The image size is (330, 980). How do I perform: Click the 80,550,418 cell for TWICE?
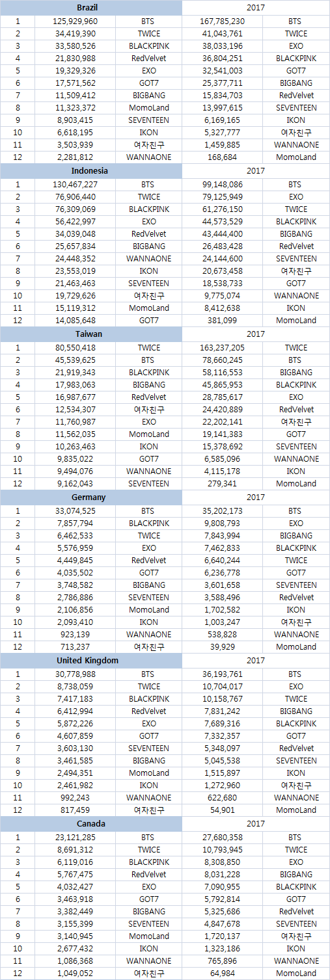coord(75,348)
